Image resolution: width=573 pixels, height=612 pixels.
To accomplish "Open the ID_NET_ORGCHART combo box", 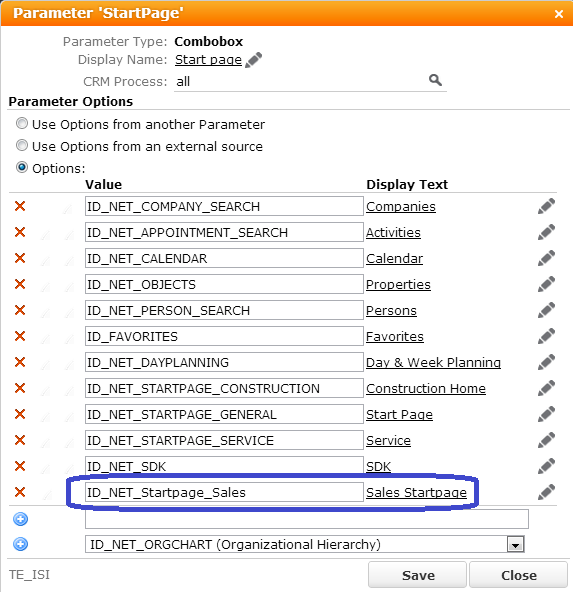I will coord(305,544).
